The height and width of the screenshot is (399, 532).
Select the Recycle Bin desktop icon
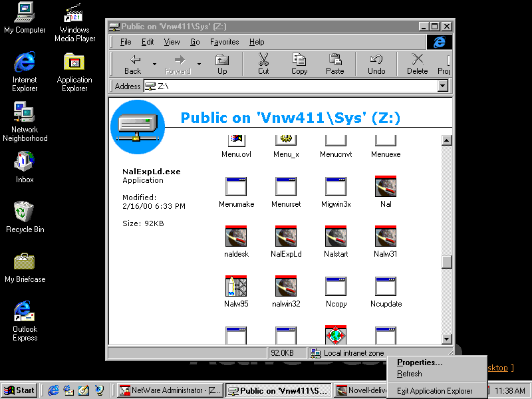pos(25,217)
